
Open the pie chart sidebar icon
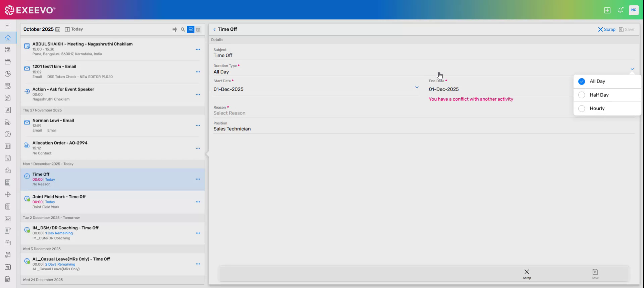8,74
